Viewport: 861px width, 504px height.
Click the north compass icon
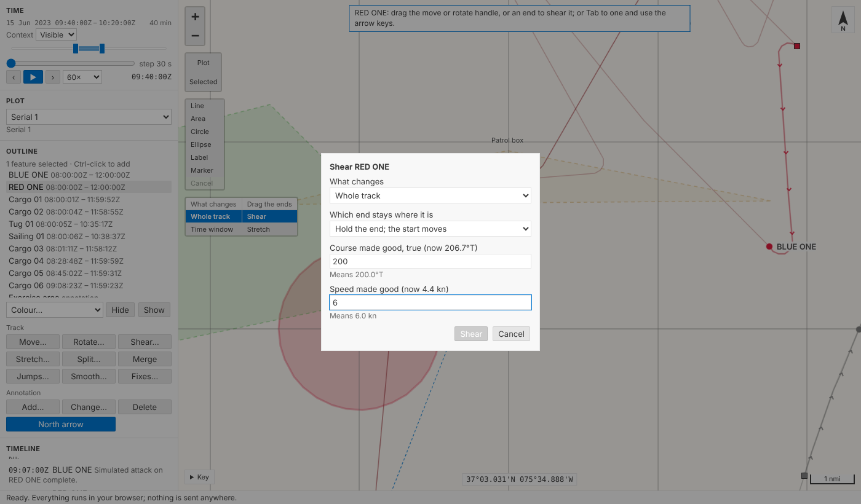843,20
